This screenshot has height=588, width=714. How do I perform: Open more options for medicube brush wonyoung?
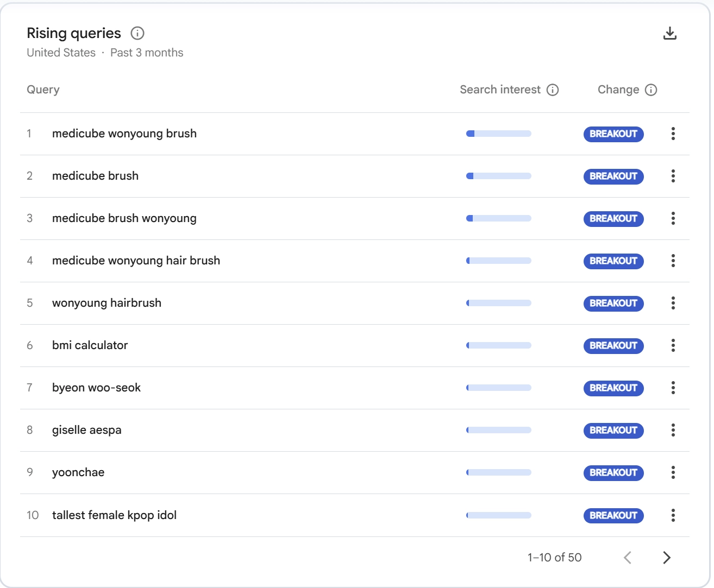click(673, 218)
